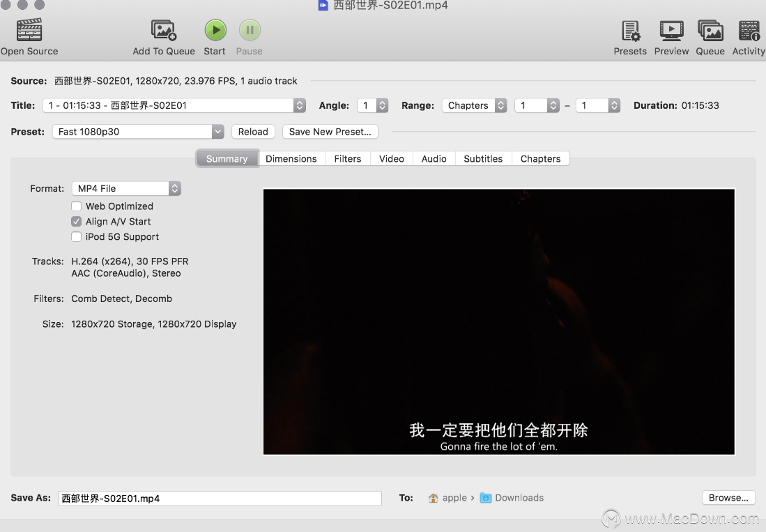Screen dimensions: 766x532
Task: Enable iPod 5G Support checkbox
Action: coord(76,236)
